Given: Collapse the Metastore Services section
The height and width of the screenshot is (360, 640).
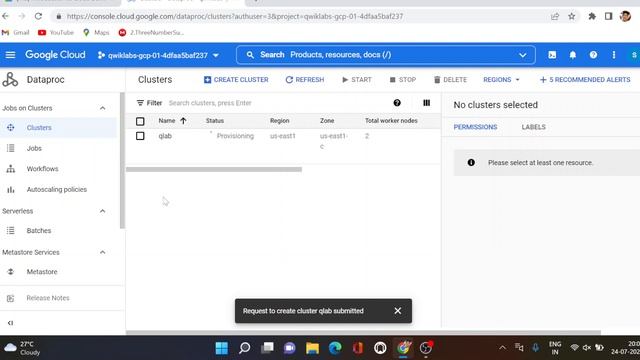Looking at the screenshot, I should pyautogui.click(x=102, y=252).
